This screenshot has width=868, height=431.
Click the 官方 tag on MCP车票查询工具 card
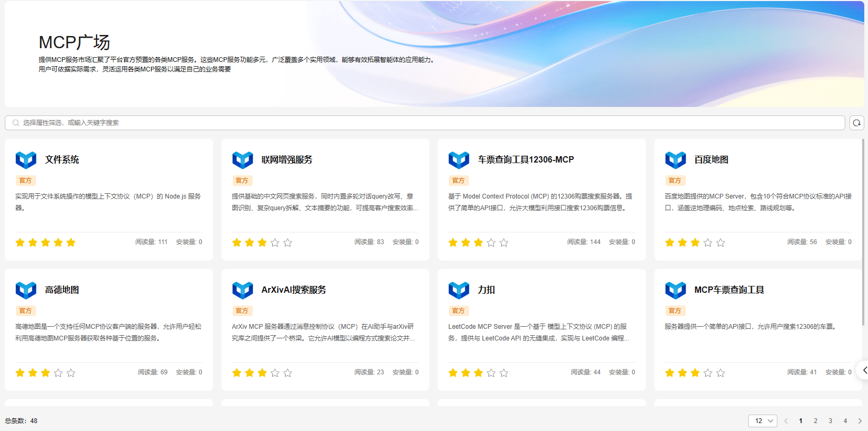(x=675, y=311)
